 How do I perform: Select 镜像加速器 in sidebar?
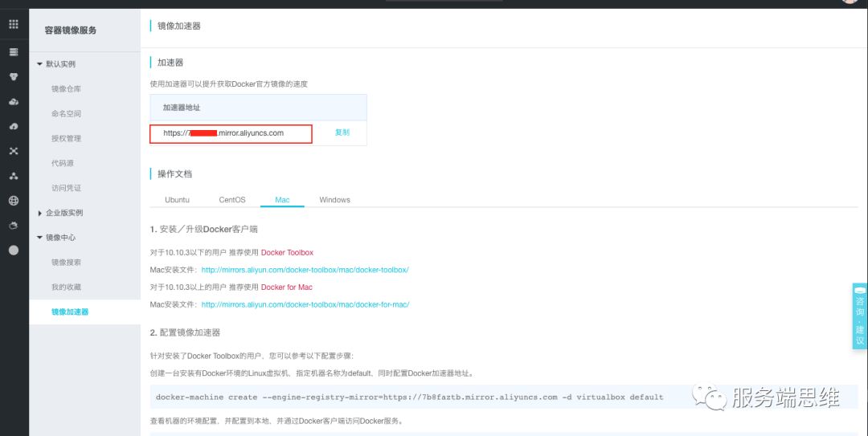(x=70, y=312)
